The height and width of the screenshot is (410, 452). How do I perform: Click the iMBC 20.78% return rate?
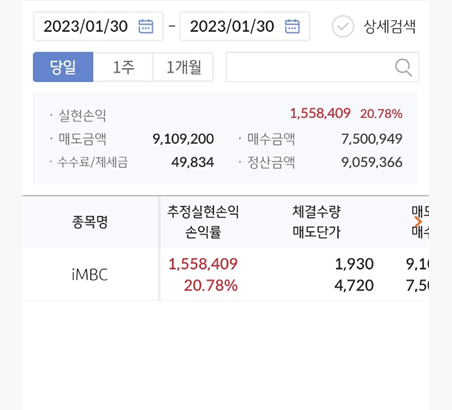211,286
